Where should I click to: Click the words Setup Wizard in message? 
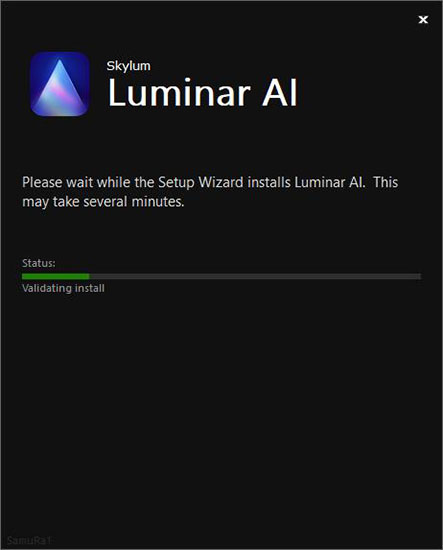[201, 183]
